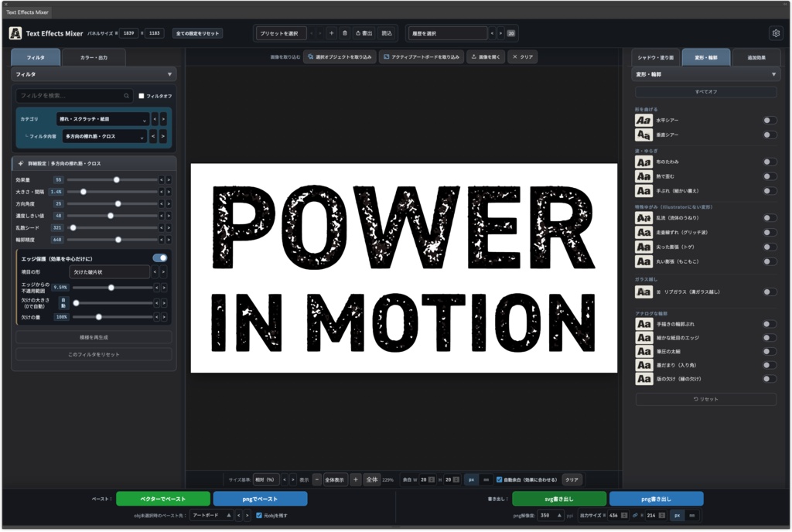Click the 乱流 Aa preview icon
The image size is (792, 532).
[643, 218]
